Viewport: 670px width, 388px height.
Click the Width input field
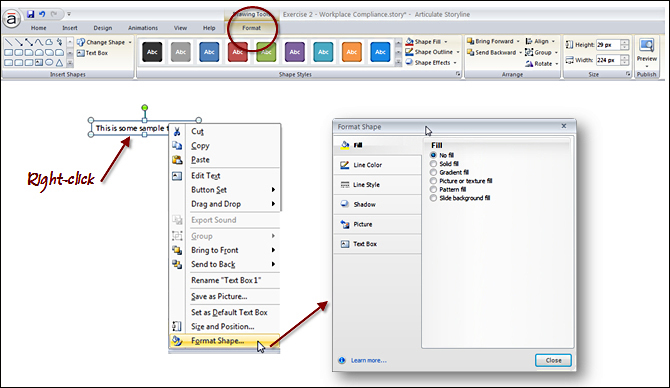(x=608, y=60)
